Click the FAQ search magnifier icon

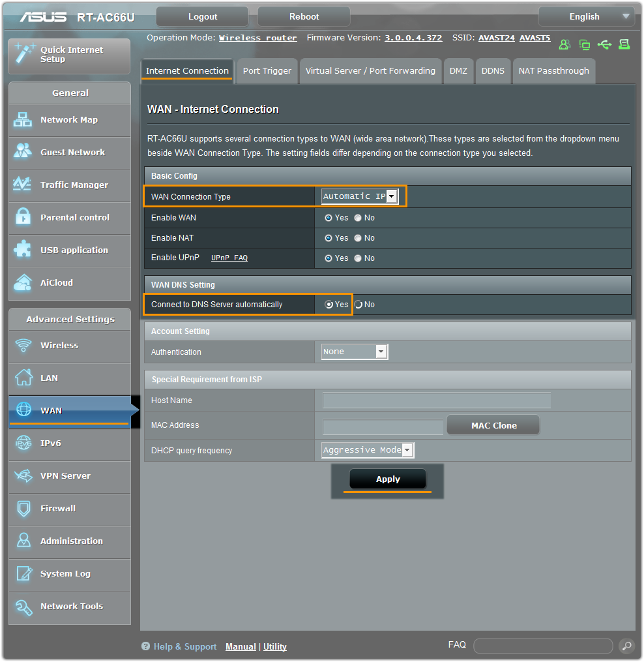[x=626, y=646]
